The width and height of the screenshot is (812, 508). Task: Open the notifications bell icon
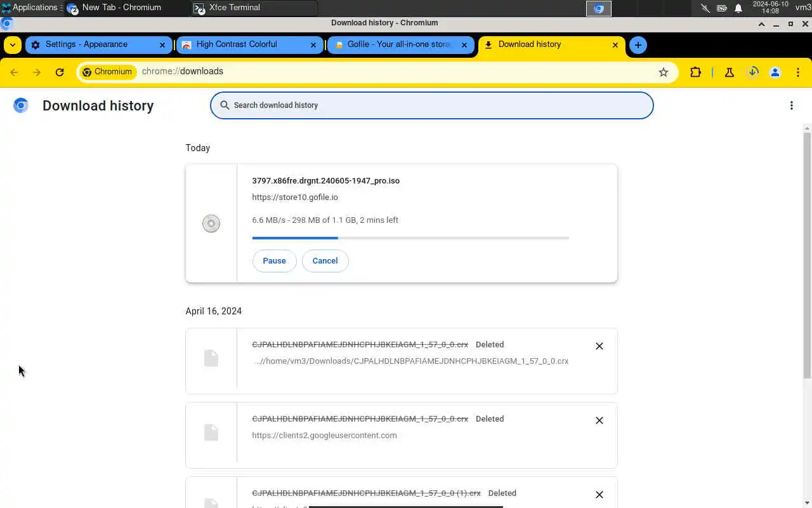pos(738,8)
